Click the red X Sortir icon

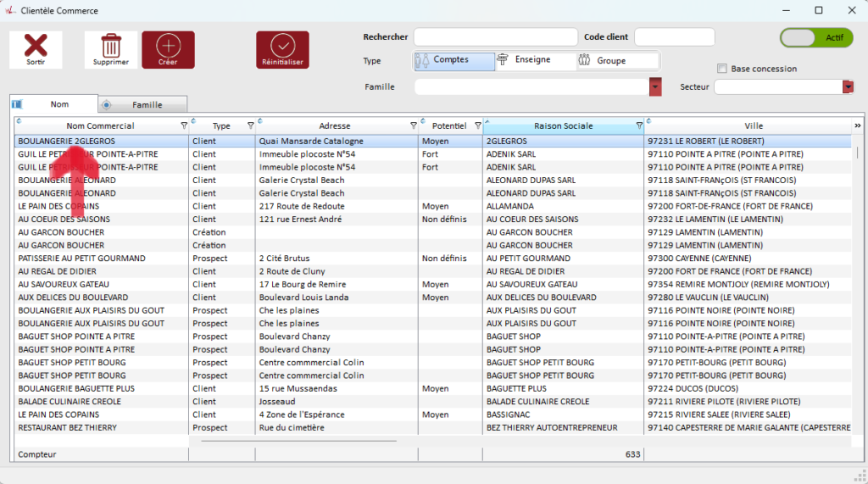36,46
